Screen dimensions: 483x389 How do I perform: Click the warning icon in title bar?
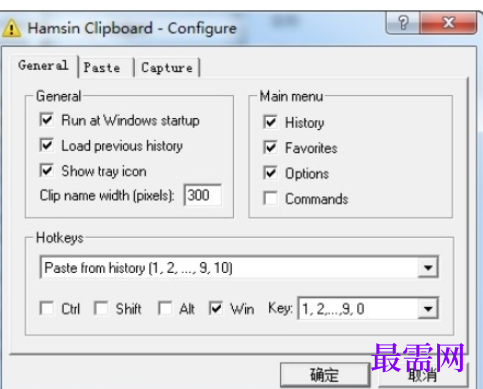tap(11, 28)
